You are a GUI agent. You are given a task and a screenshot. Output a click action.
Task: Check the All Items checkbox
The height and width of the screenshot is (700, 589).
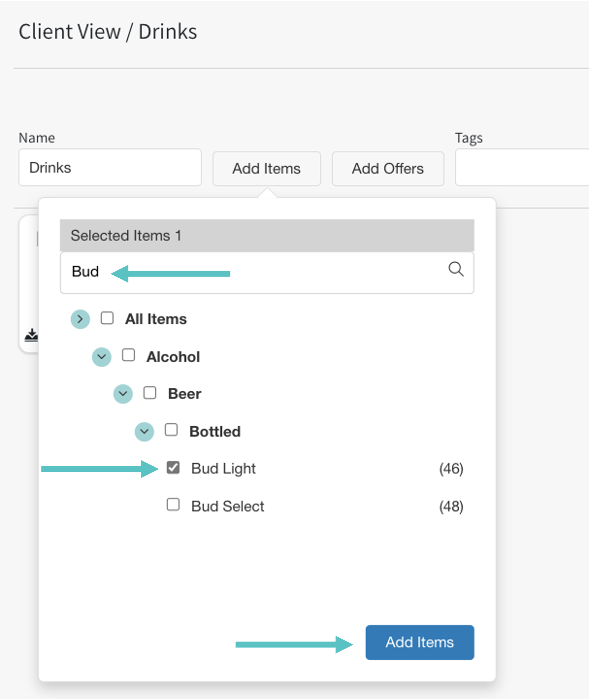pyautogui.click(x=107, y=318)
